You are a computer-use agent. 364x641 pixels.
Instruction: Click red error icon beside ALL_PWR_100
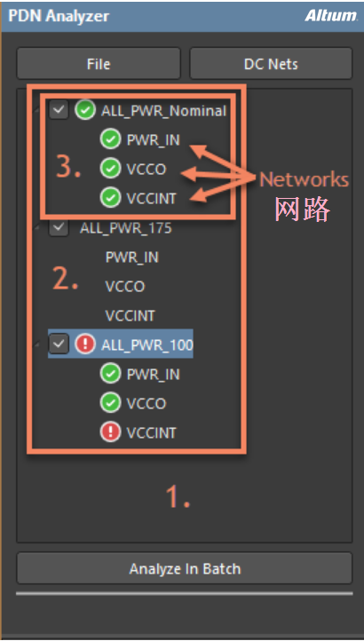pyautogui.click(x=85, y=344)
